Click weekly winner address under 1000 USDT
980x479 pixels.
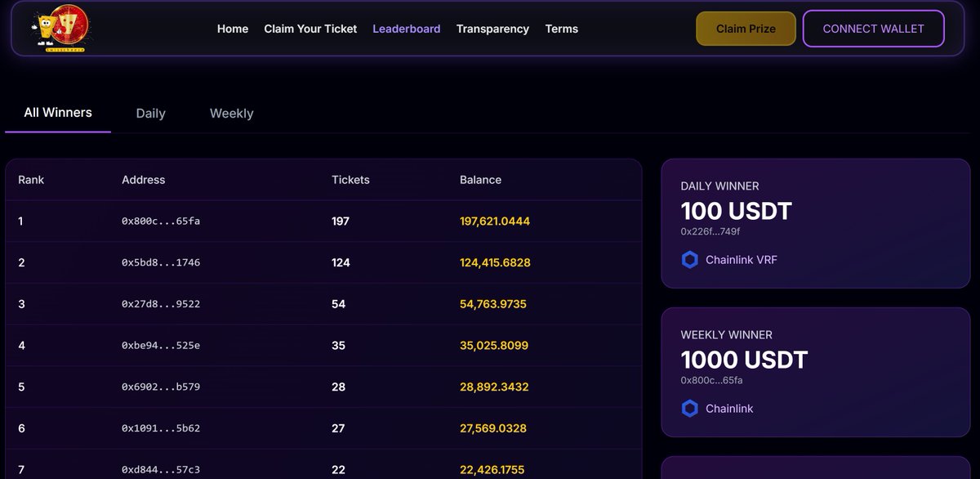tap(712, 381)
